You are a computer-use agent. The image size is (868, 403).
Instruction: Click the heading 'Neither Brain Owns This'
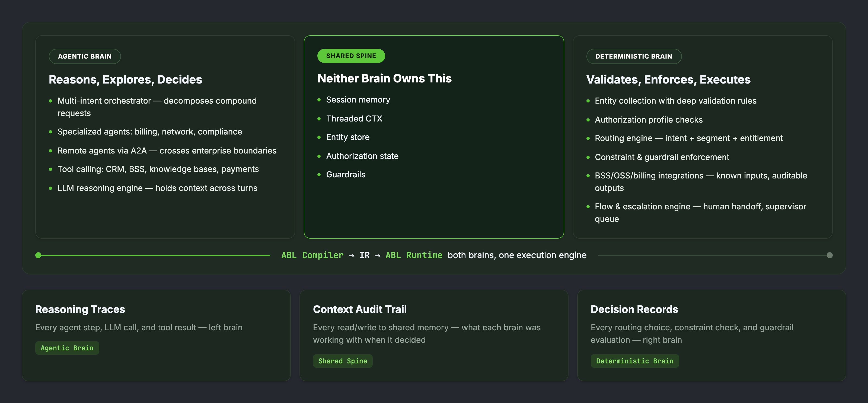pos(384,78)
